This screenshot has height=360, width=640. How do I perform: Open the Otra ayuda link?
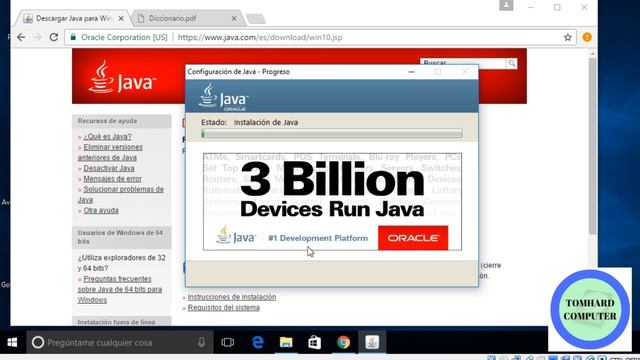point(101,211)
